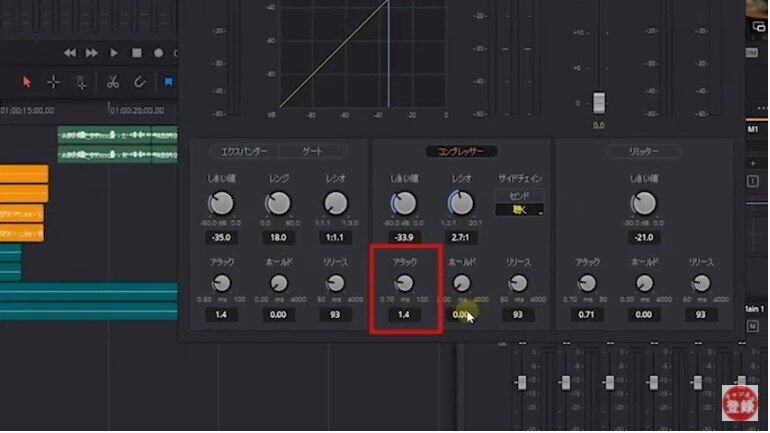770x433 pixels.
Task: Click the rewind transport button
Action: tap(70, 53)
